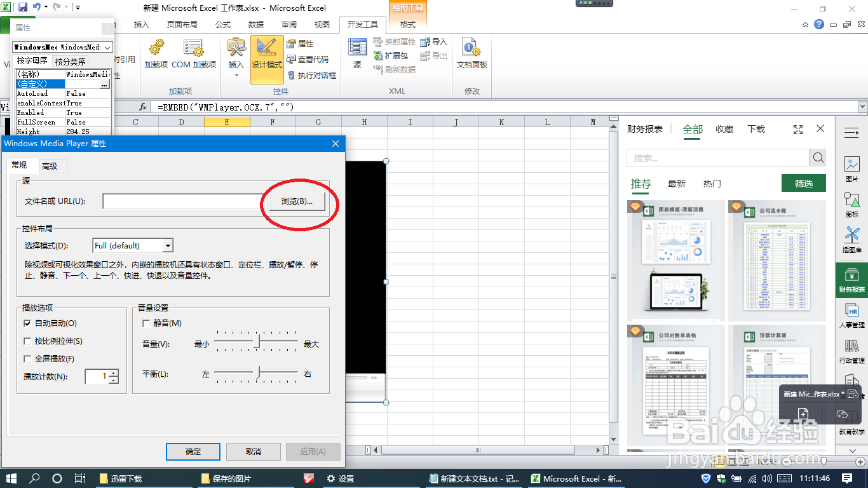Click 执行对话框 run dialog

coord(311,75)
